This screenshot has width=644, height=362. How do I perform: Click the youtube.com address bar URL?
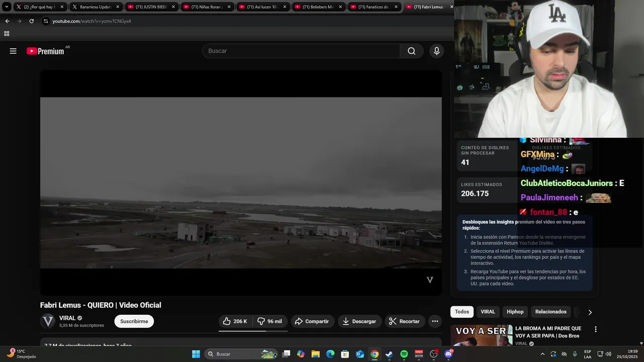[x=92, y=21]
